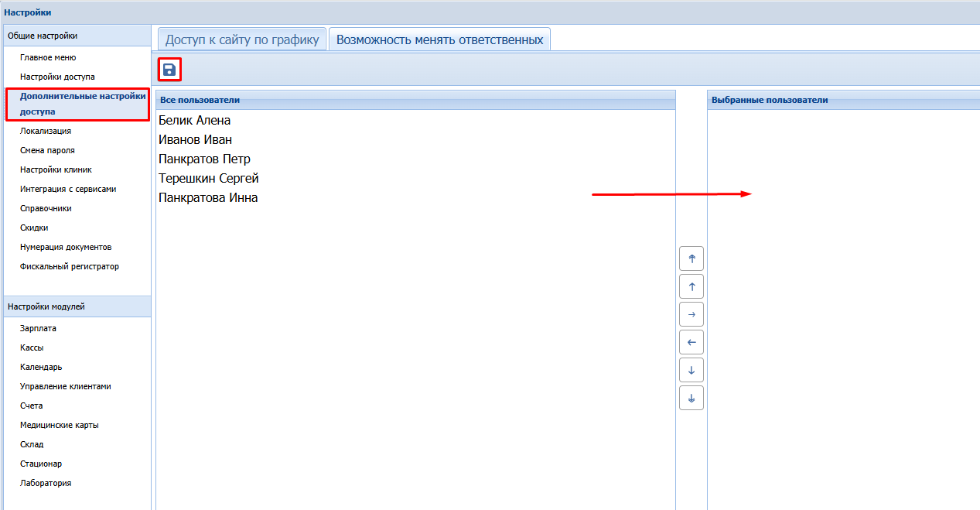Screen dimensions: 980x510
Task: Open Зарплата module settings
Action: pyautogui.click(x=38, y=328)
